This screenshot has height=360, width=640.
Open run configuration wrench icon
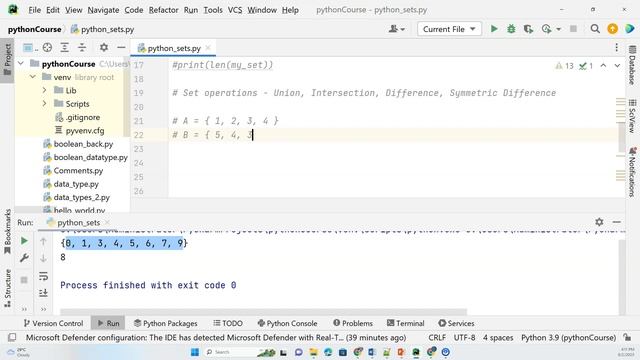24,258
